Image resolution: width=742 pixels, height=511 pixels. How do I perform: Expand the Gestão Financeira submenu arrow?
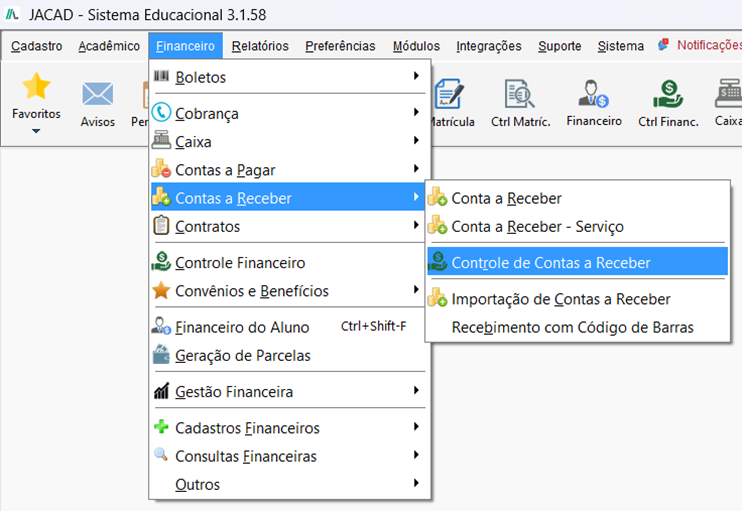[x=416, y=390]
